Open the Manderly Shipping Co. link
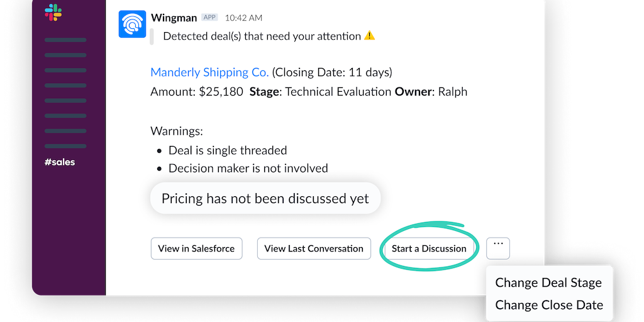 coord(209,72)
